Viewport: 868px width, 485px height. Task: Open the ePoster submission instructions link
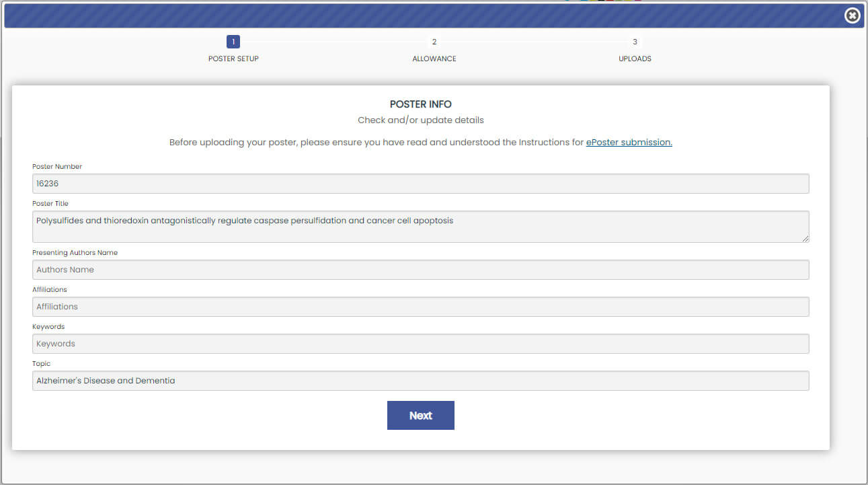pyautogui.click(x=629, y=143)
